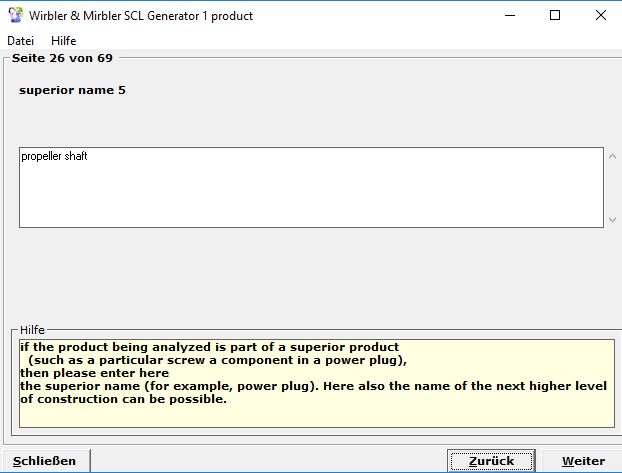
Task: Click the Wirbler & Mirbler app icon
Action: [x=12, y=15]
